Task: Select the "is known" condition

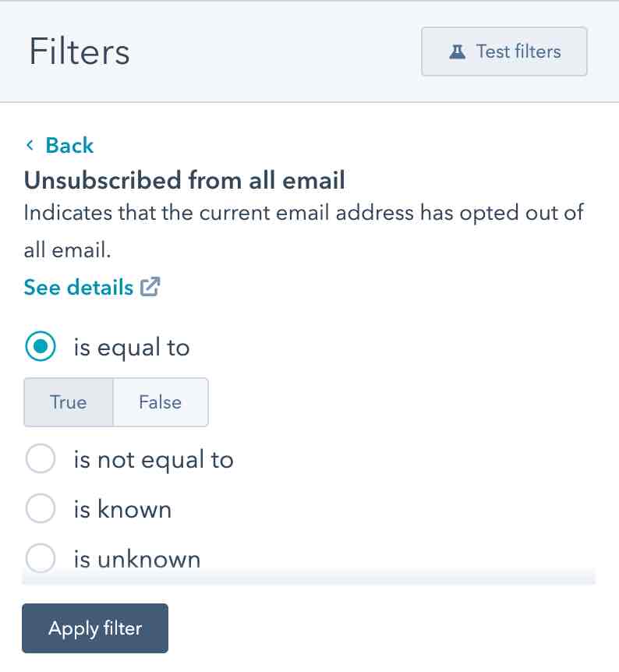Action: 40,508
